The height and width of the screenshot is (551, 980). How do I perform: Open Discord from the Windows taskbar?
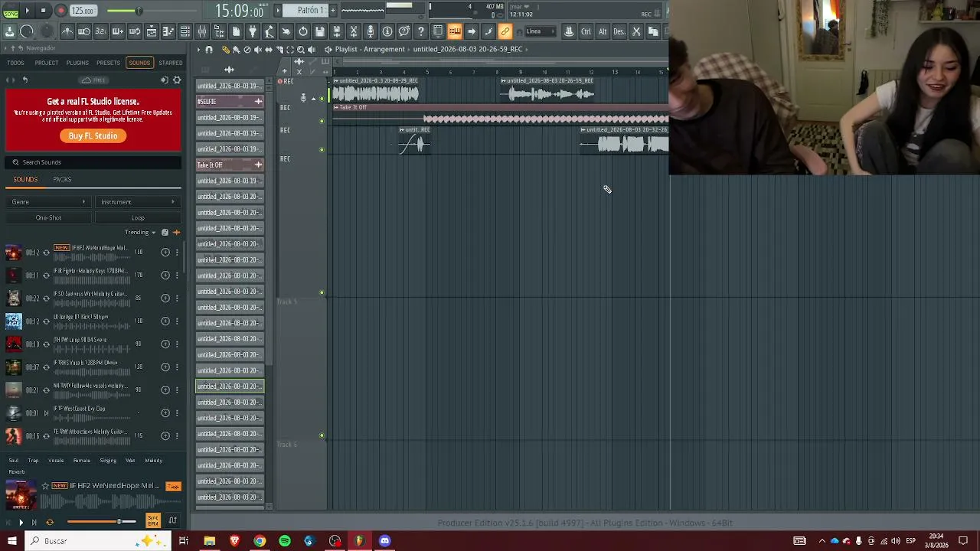(384, 541)
